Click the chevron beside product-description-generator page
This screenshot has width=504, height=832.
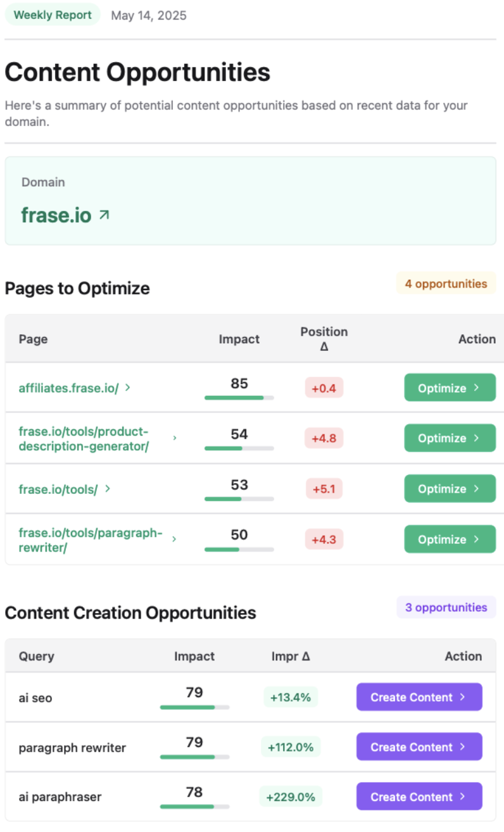pyautogui.click(x=175, y=438)
